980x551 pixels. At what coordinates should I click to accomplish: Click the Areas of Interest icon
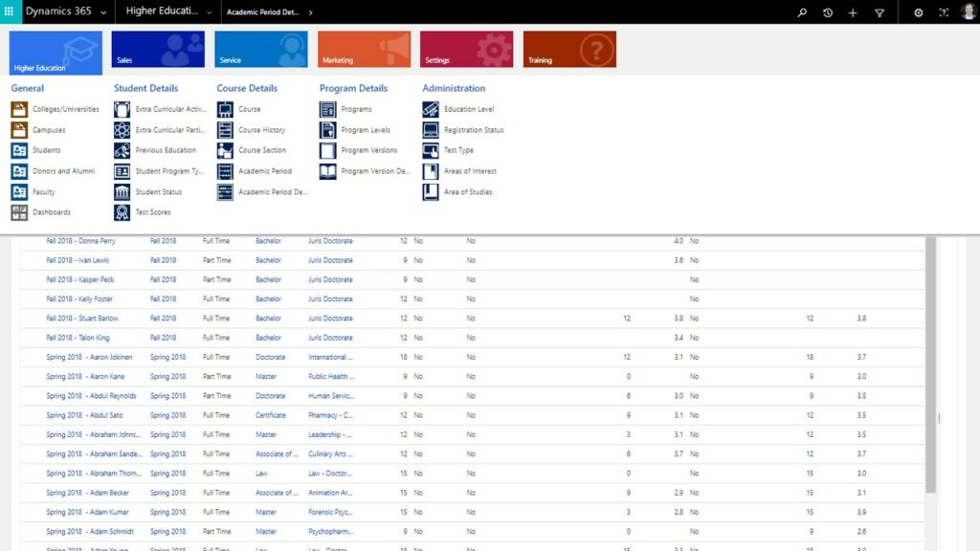click(x=431, y=171)
